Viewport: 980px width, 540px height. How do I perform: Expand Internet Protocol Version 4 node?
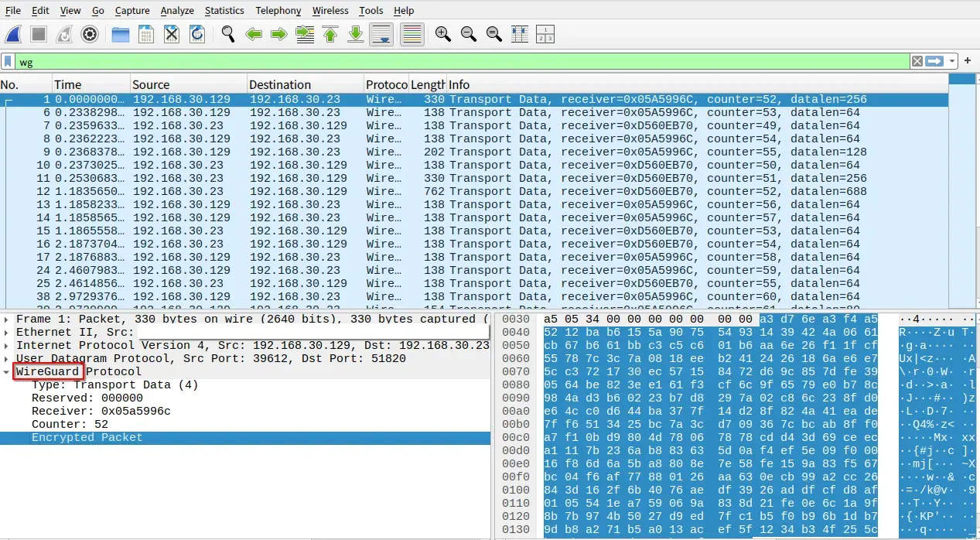tap(7, 345)
